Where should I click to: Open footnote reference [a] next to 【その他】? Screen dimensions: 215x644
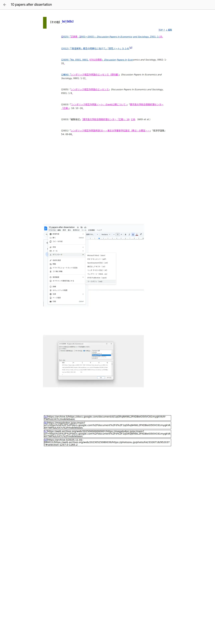click(64, 21)
